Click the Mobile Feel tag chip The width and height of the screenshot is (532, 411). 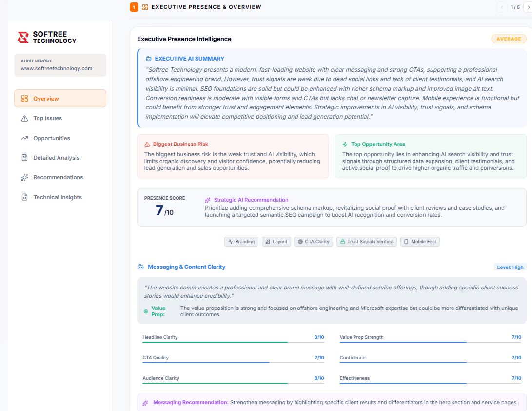pos(420,242)
